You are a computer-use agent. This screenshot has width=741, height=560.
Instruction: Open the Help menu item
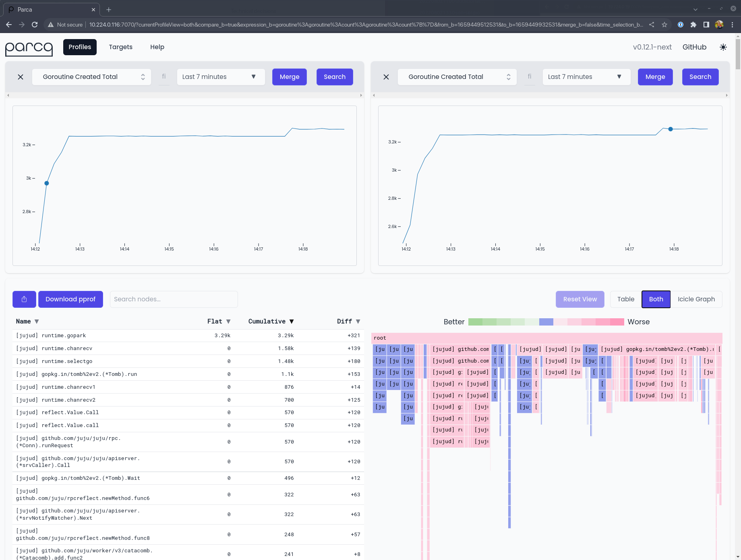point(157,47)
